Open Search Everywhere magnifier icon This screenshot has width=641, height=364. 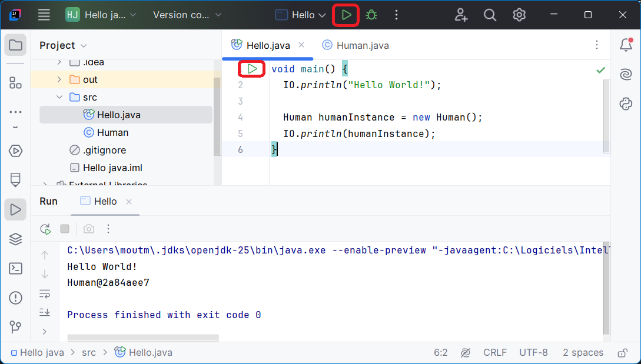coord(490,15)
